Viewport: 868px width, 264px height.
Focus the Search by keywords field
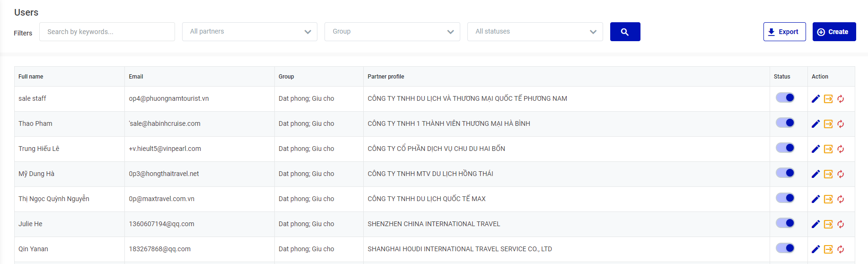[107, 32]
